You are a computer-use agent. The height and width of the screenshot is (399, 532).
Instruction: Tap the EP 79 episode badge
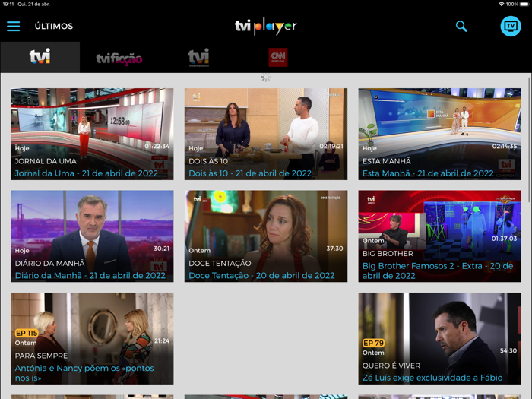374,343
